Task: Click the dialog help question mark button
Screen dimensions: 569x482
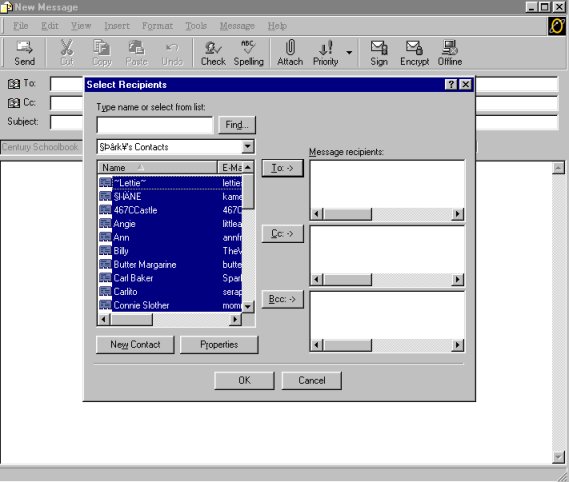Action: (451, 85)
